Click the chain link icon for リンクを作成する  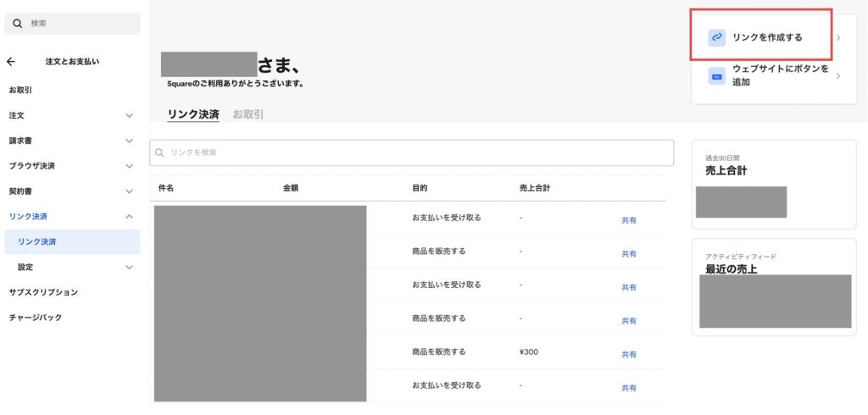(x=716, y=37)
